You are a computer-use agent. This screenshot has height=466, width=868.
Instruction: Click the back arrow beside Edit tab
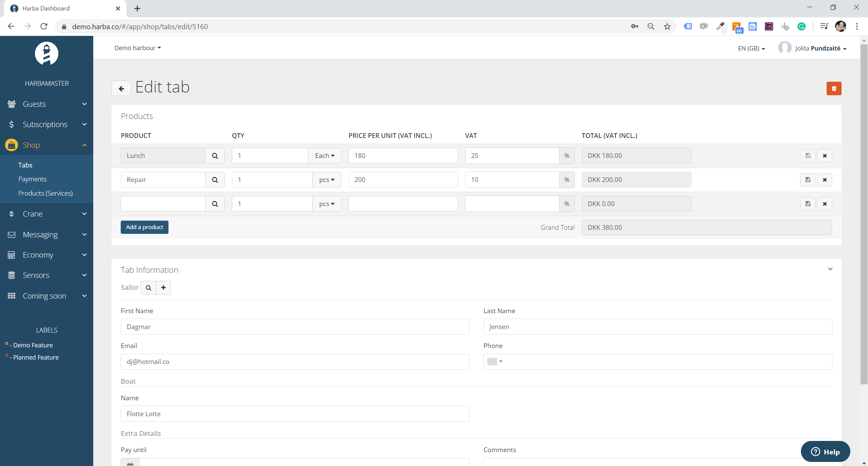coord(121,89)
